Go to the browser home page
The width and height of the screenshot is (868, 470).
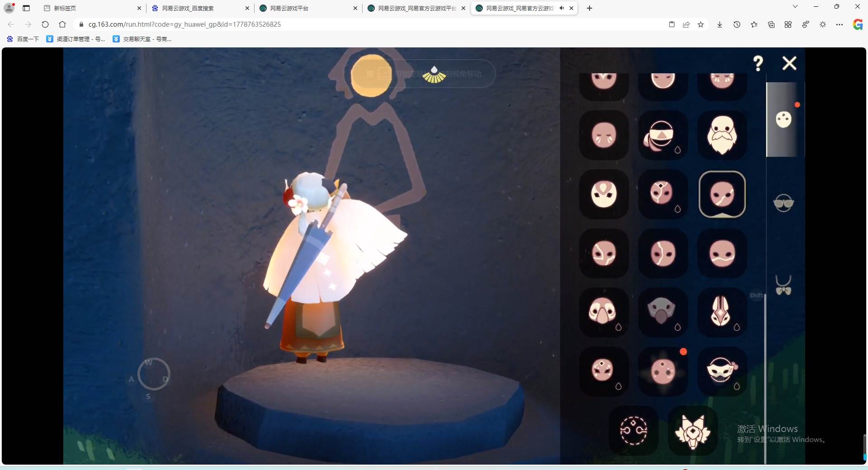click(62, 24)
